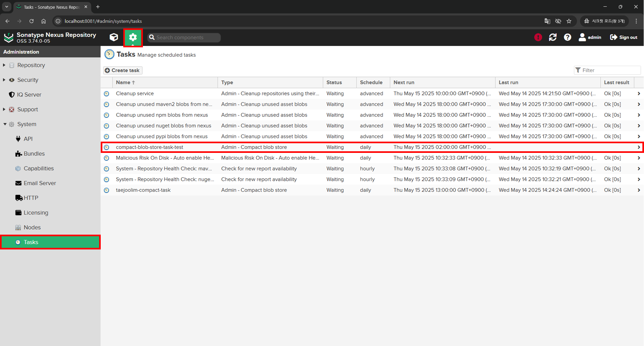Image resolution: width=644 pixels, height=346 pixels.
Task: Refresh the current view with refresh icon
Action: coord(553,37)
